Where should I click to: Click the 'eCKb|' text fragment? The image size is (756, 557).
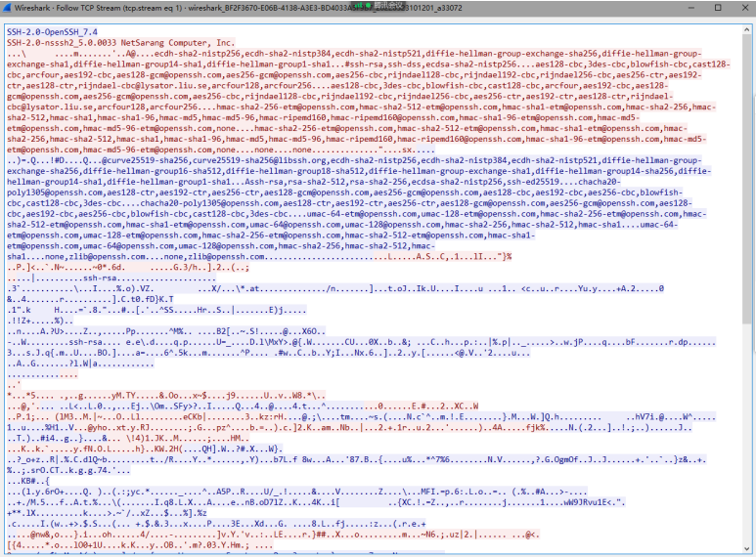click(195, 417)
